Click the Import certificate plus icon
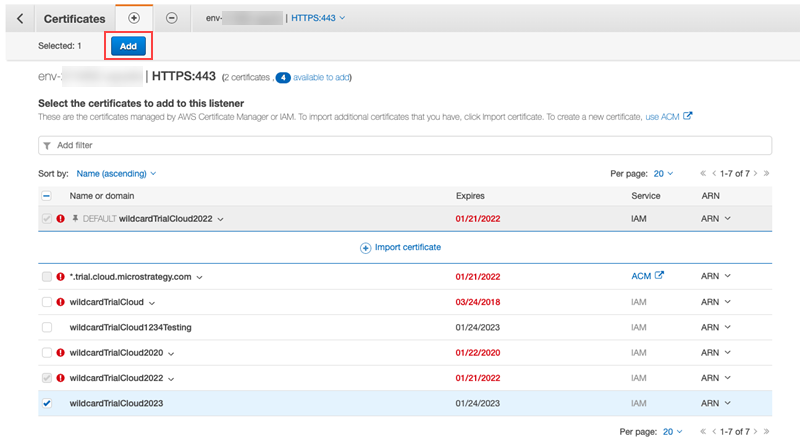The image size is (800, 444). click(365, 247)
